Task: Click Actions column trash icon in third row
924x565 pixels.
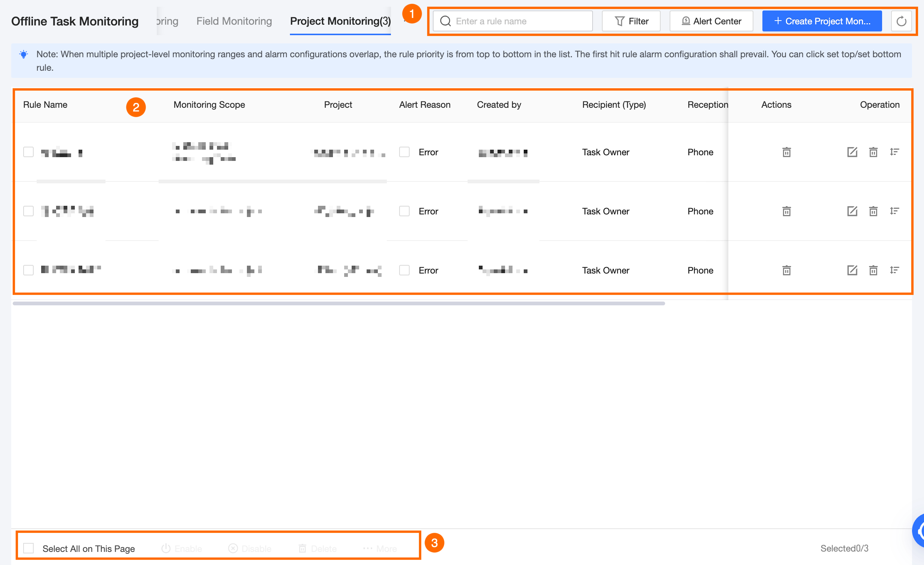Action: click(x=786, y=270)
